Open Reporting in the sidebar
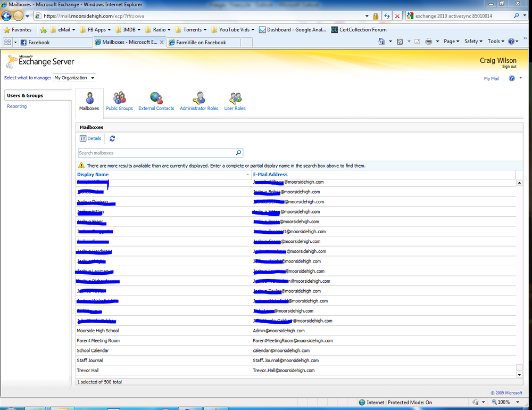The height and width of the screenshot is (410, 532). click(x=16, y=106)
